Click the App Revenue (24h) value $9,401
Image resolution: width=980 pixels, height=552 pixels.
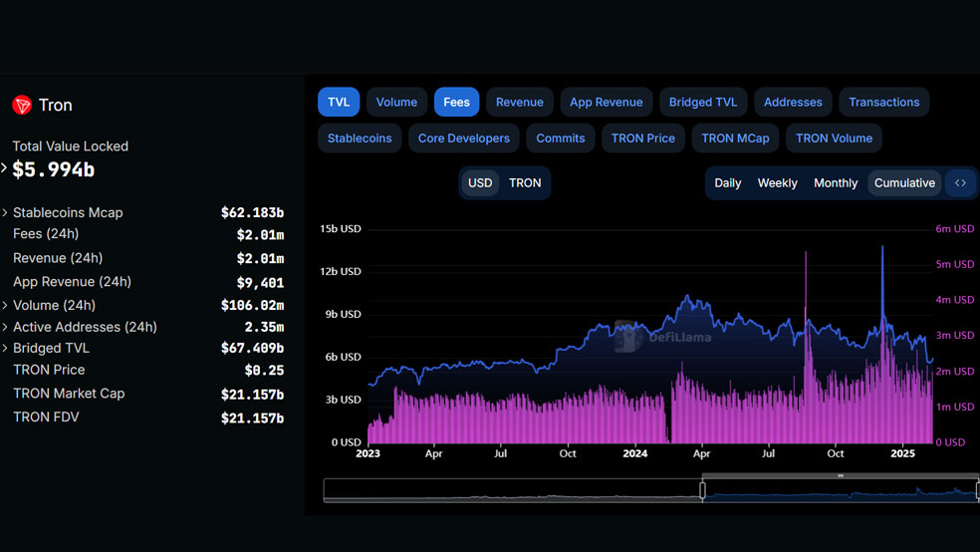[260, 283]
